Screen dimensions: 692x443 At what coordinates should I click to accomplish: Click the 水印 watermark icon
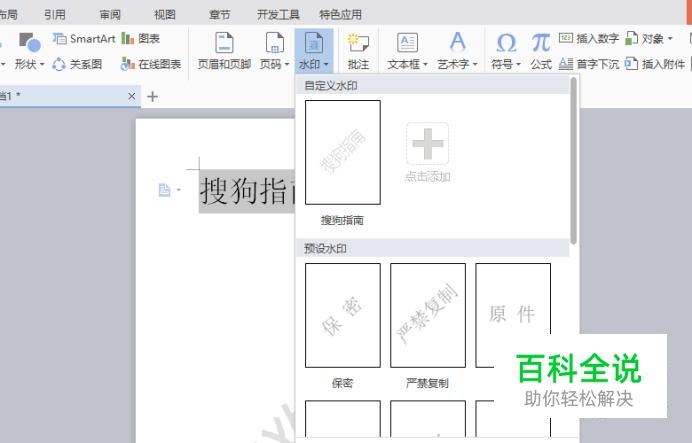click(x=314, y=43)
